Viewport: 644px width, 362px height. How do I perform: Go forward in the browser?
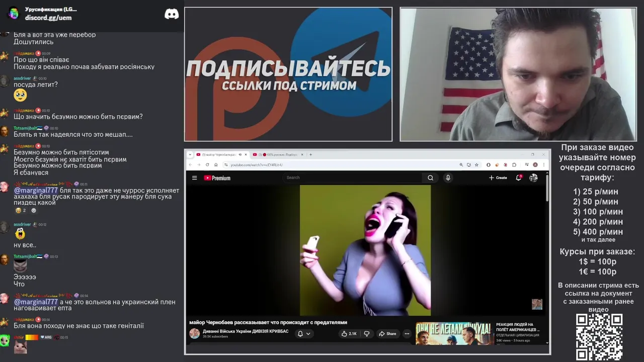[199, 165]
